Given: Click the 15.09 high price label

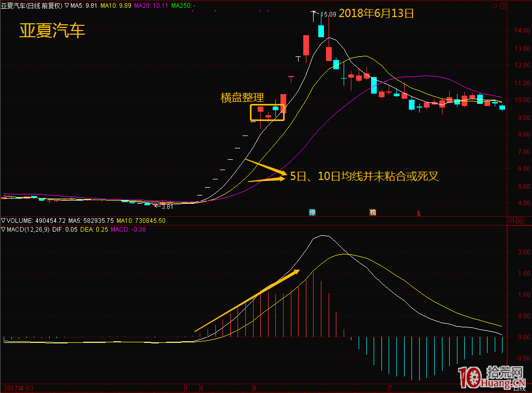Looking at the screenshot, I should pyautogui.click(x=328, y=14).
